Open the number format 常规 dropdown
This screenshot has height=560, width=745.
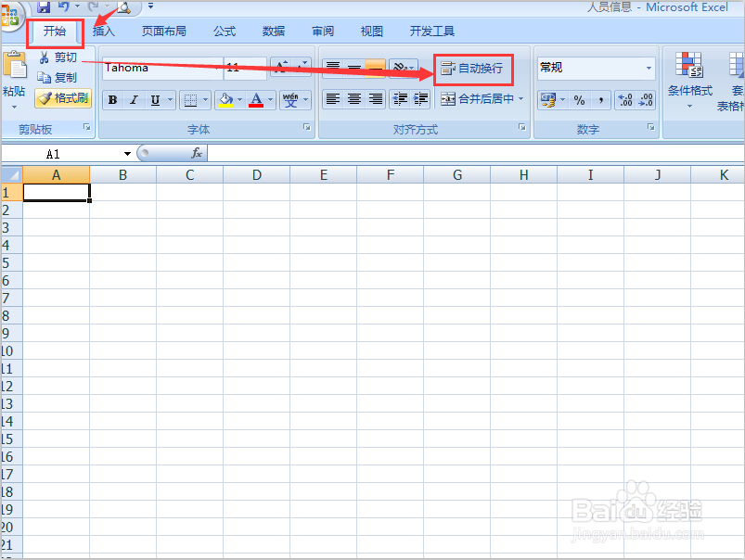pyautogui.click(x=649, y=68)
